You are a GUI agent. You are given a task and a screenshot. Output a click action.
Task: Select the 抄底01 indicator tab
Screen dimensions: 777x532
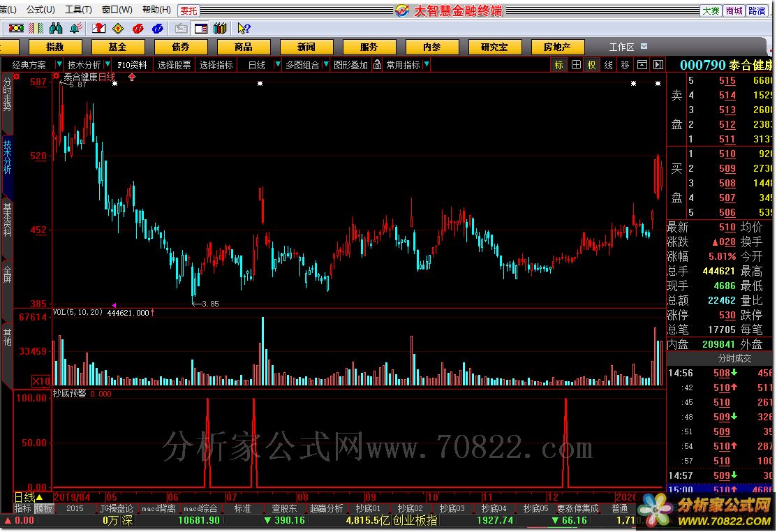coord(368,508)
